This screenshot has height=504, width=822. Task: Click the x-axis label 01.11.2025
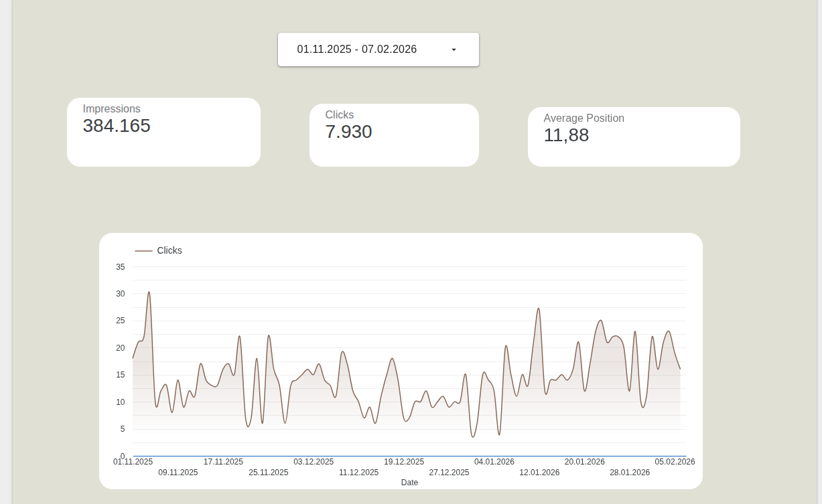133,462
